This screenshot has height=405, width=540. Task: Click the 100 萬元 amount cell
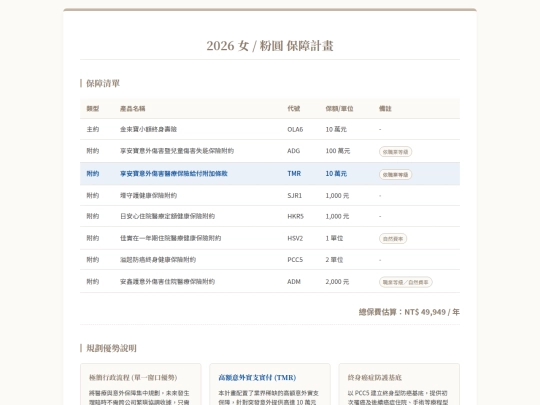[338, 151]
